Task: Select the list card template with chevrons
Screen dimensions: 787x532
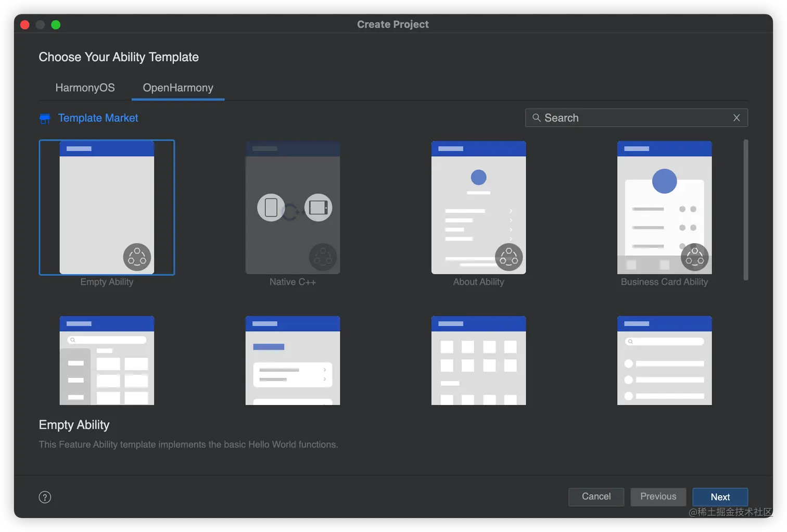Action: 293,360
